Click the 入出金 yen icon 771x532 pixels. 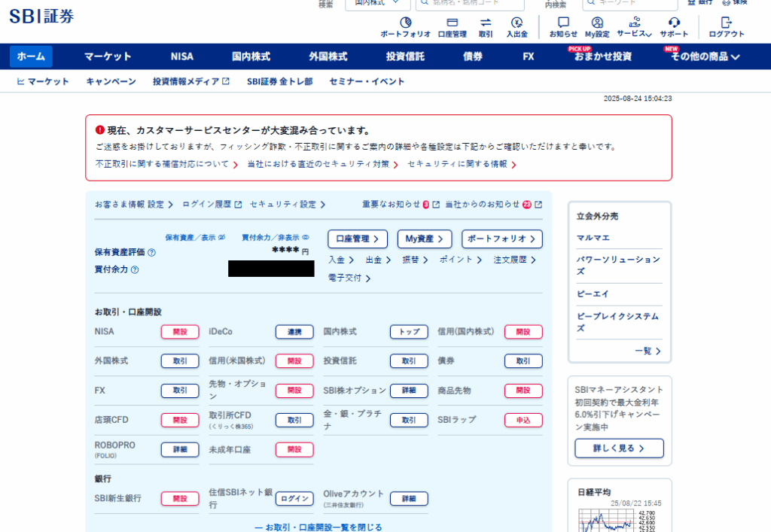pyautogui.click(x=517, y=27)
